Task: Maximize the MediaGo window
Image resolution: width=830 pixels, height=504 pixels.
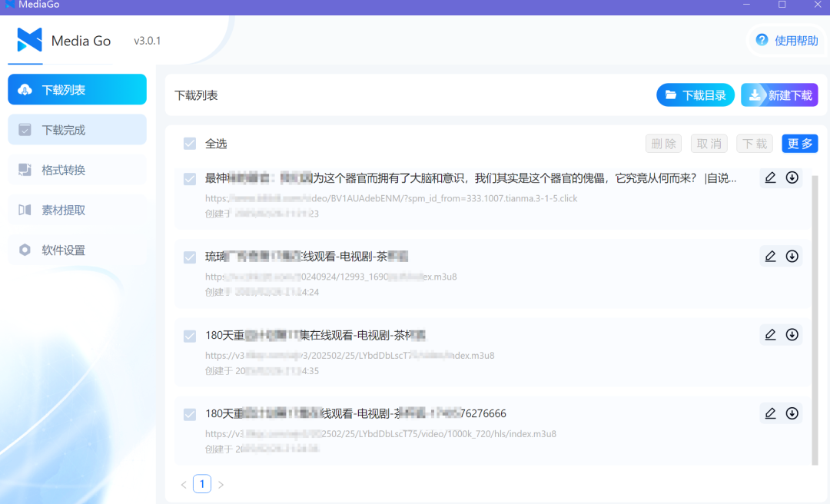Action: point(782,5)
